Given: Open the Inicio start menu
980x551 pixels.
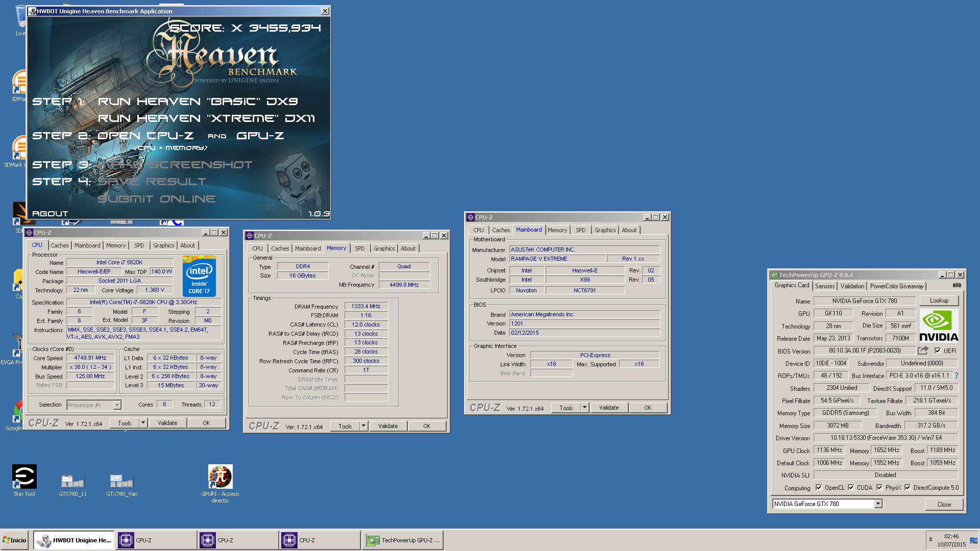Looking at the screenshot, I should pyautogui.click(x=15, y=540).
